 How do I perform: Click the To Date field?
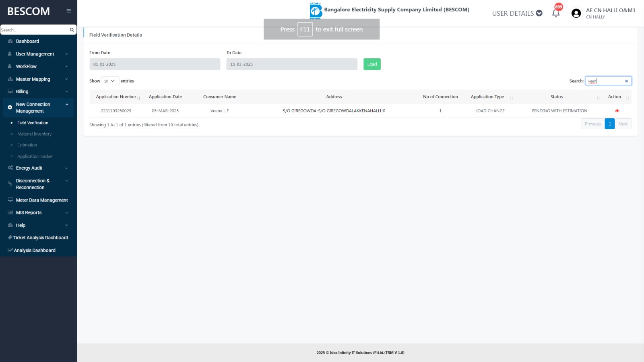pyautogui.click(x=292, y=64)
